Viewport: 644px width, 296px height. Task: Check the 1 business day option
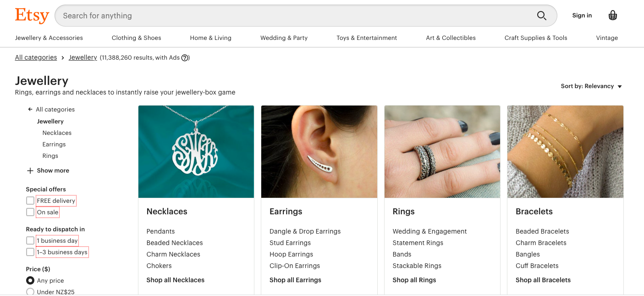coord(30,240)
